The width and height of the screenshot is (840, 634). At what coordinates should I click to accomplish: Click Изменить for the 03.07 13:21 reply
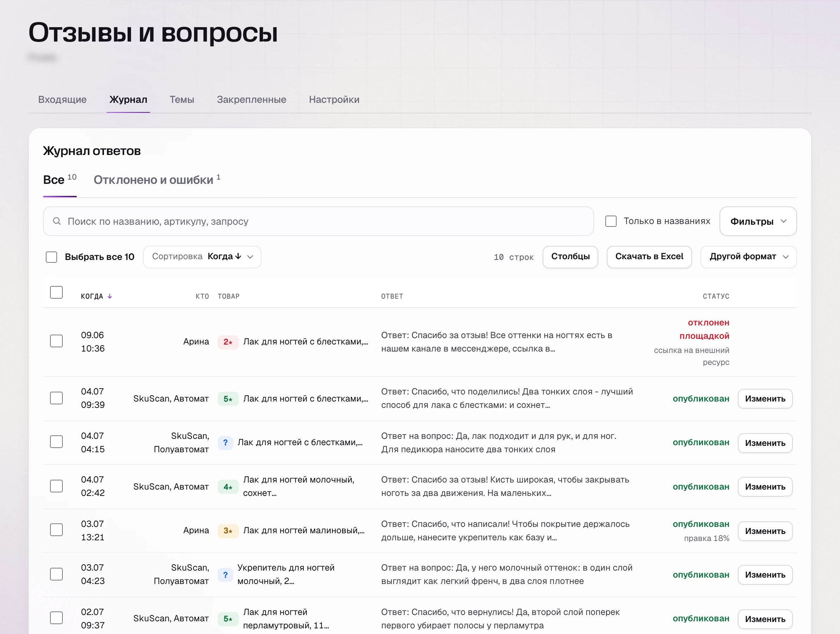(765, 531)
